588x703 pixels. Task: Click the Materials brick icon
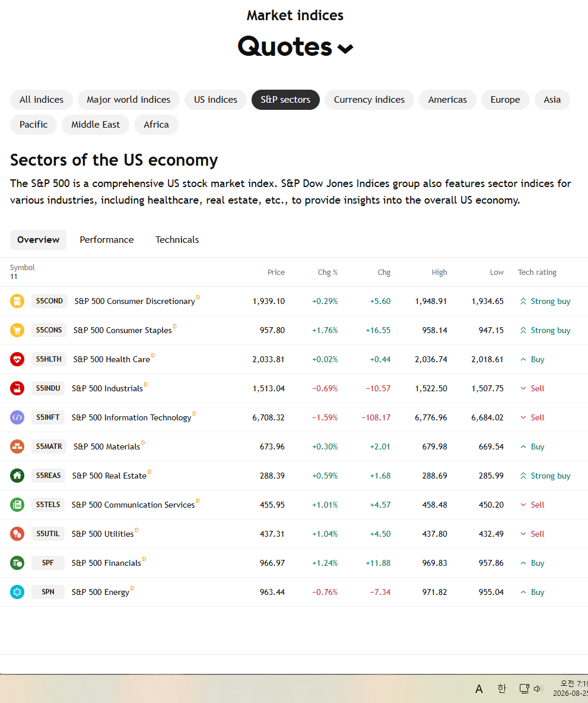click(17, 446)
